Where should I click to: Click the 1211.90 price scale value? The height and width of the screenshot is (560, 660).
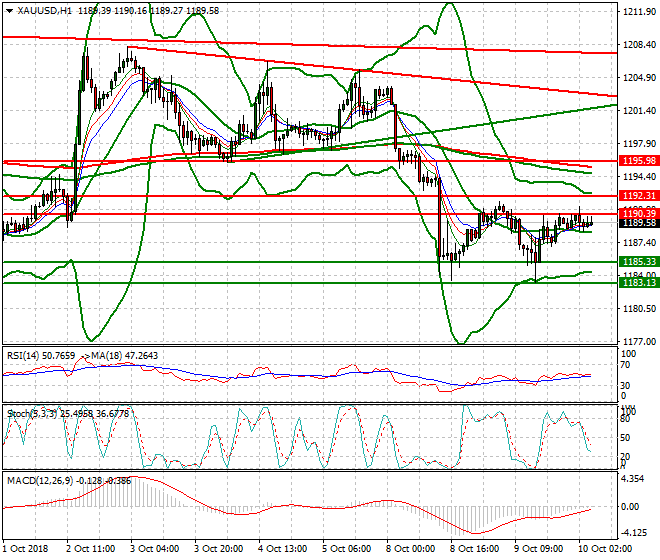click(x=639, y=12)
